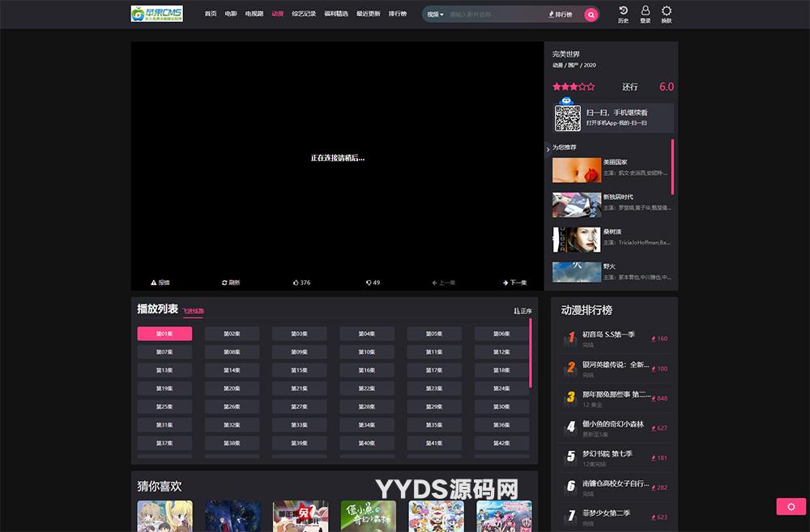Open theme settings via the 换肤 gear icon
Image resolution: width=810 pixels, height=532 pixels.
click(667, 14)
